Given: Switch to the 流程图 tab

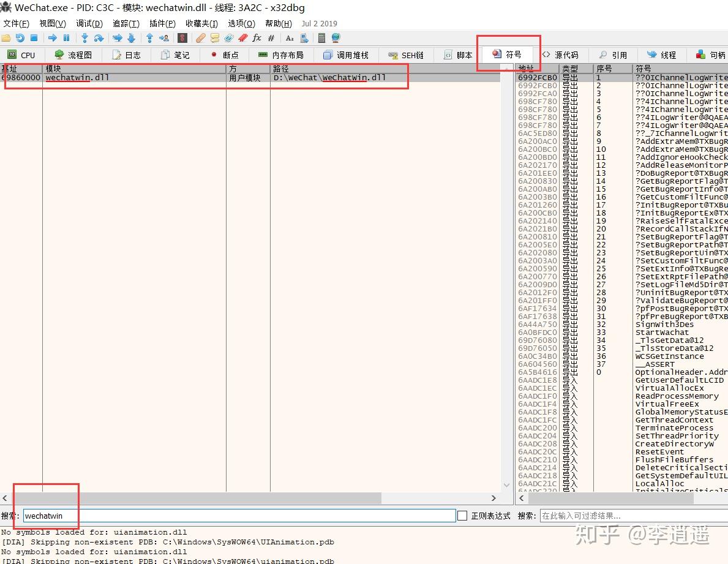Looking at the screenshot, I should [73, 55].
